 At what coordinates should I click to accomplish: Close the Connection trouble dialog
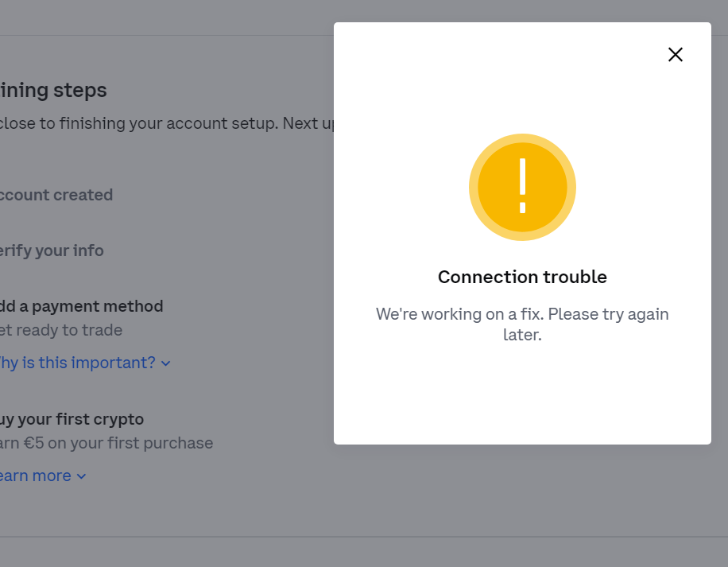[675, 54]
